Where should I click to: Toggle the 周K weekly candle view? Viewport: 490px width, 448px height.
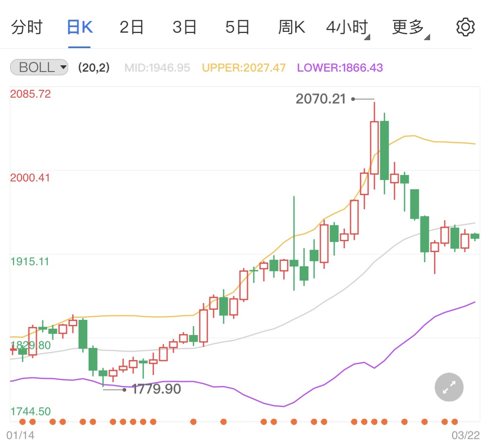click(x=291, y=27)
